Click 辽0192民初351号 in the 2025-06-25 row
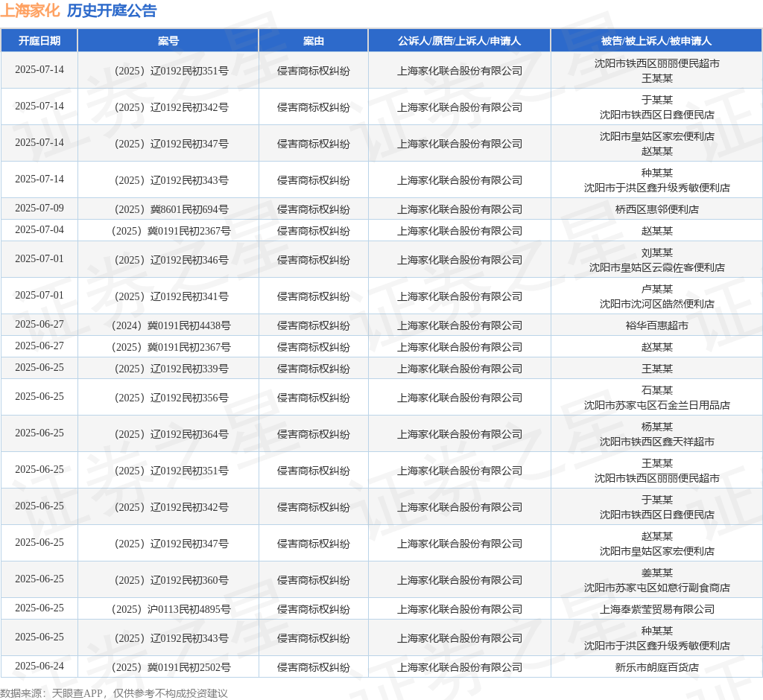 tap(171, 471)
